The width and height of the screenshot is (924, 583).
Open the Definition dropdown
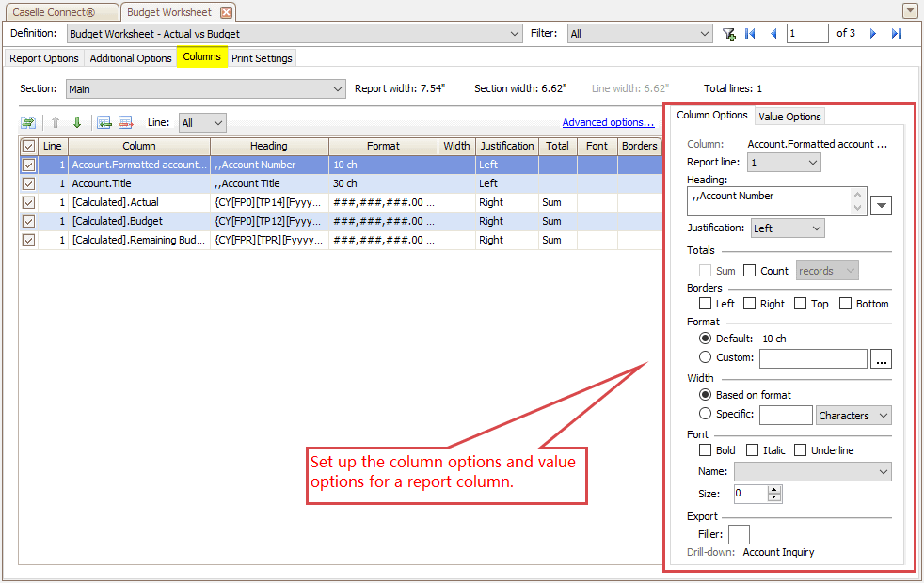click(x=295, y=34)
